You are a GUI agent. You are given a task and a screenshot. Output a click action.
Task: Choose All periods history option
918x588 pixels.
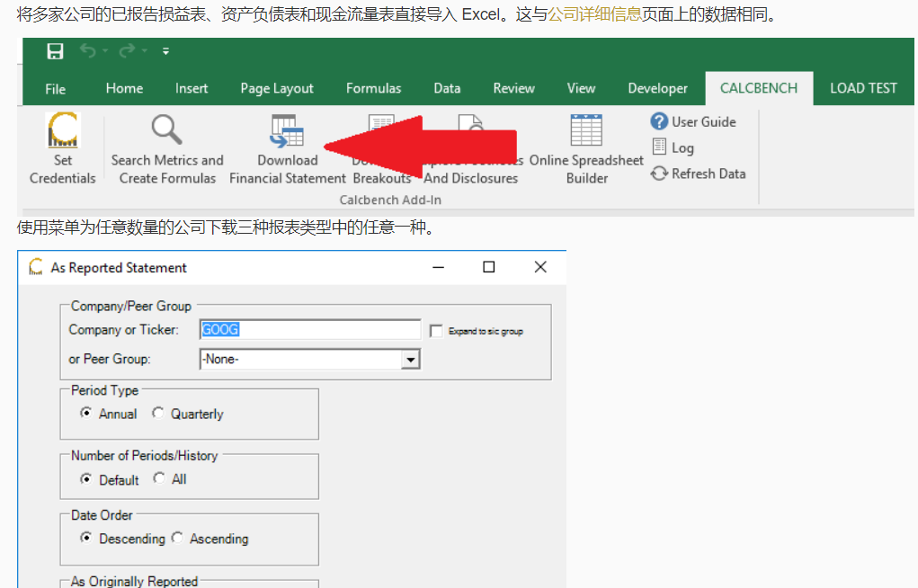pos(158,478)
